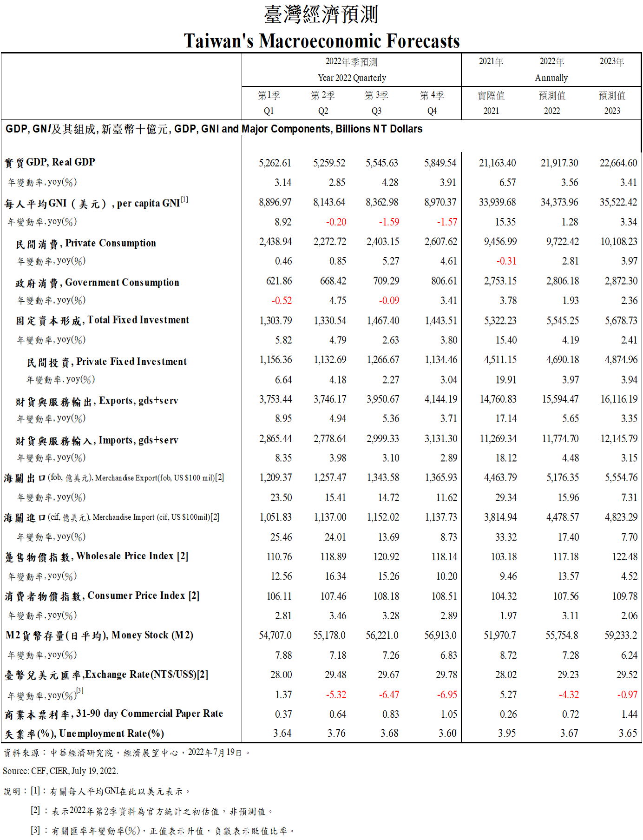
Task: Click the 2021年 annual column header
Action: point(491,61)
